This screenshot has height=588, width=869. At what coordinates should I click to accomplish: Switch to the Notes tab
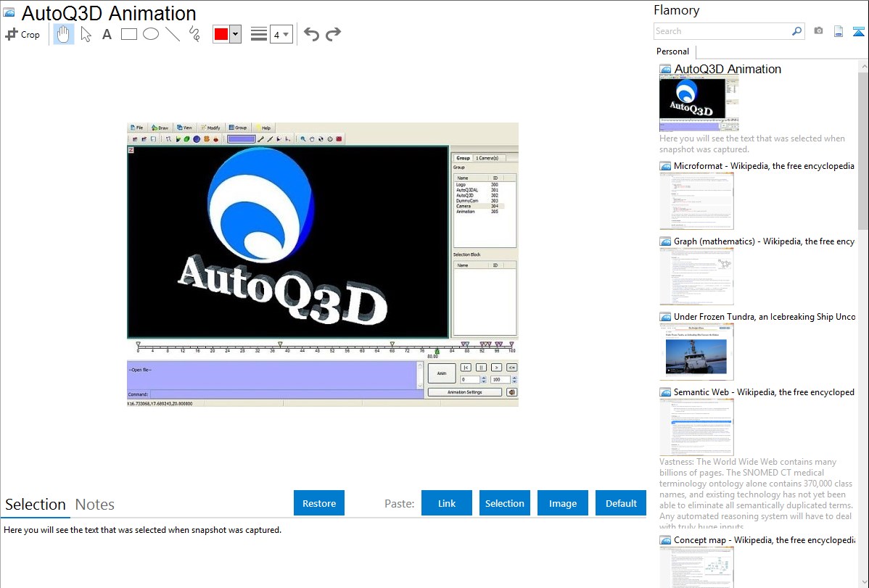pos(95,505)
